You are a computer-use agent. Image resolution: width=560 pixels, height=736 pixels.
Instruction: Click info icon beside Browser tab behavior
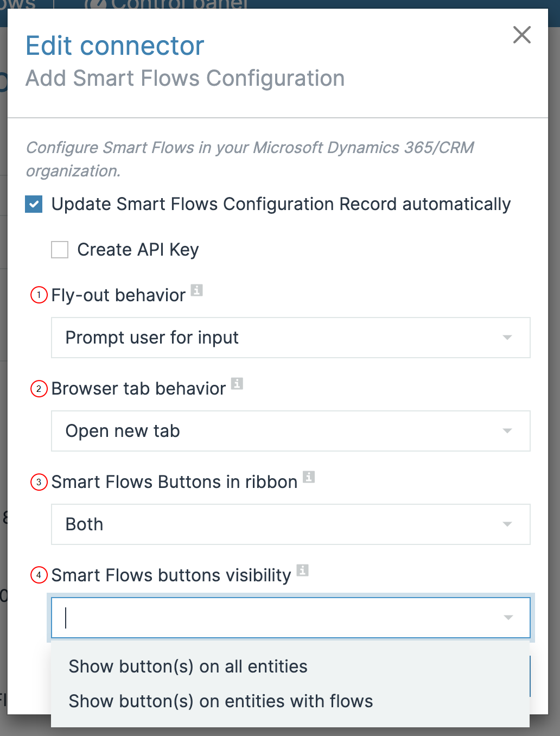(237, 384)
